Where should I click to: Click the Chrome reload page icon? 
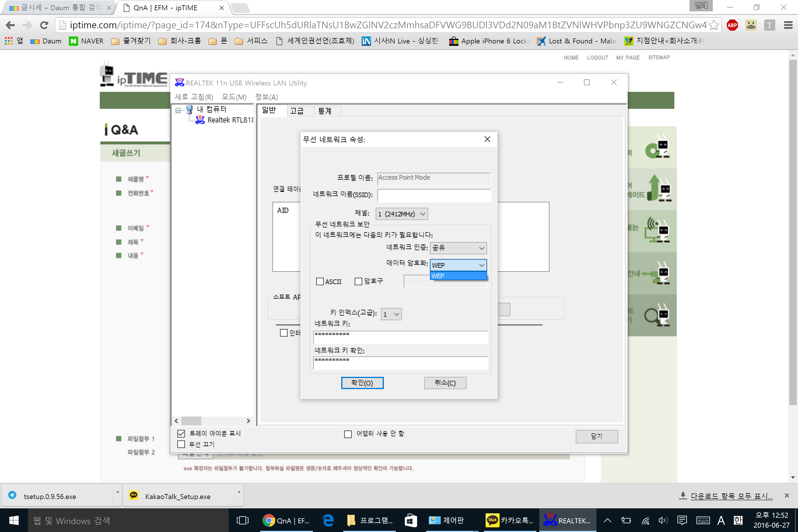point(44,25)
